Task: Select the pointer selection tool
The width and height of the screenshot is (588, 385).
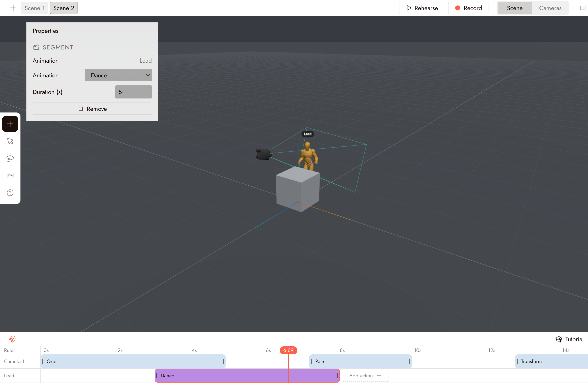Action: point(10,141)
